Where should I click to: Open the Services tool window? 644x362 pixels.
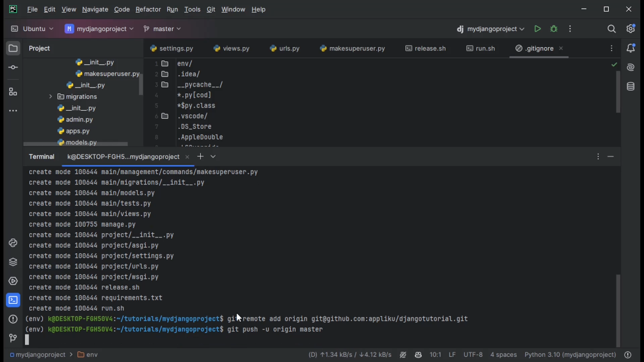(x=13, y=281)
